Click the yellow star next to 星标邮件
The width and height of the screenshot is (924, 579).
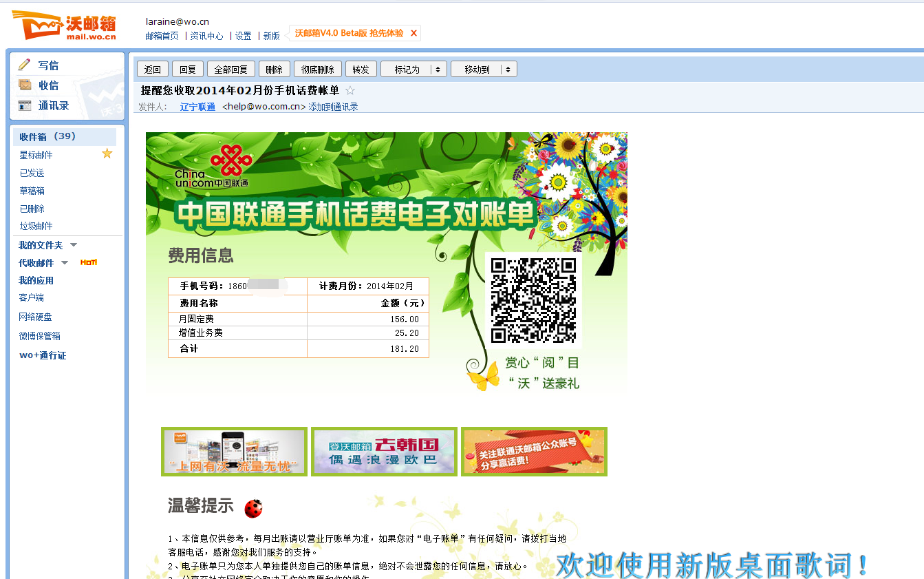[x=107, y=154]
